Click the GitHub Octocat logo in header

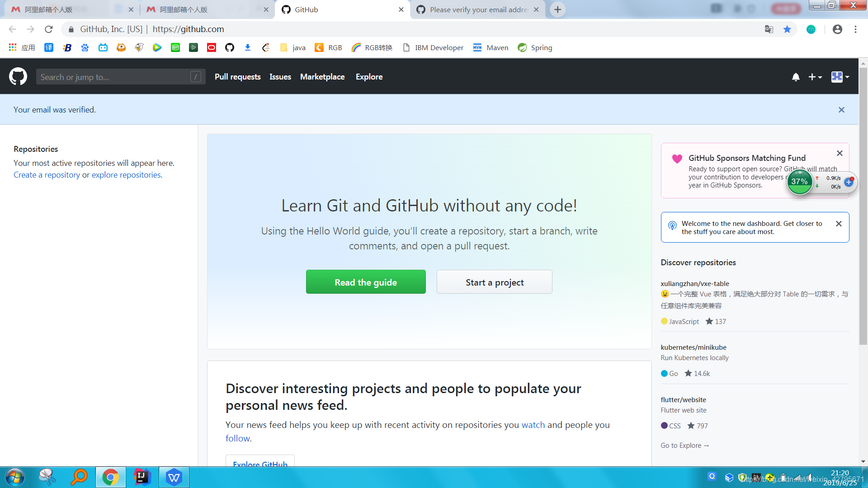18,77
